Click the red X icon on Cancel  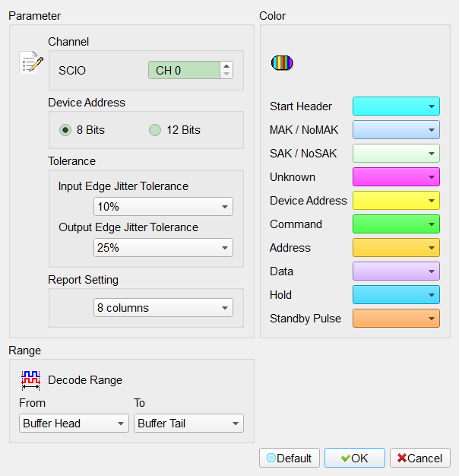coord(402,458)
